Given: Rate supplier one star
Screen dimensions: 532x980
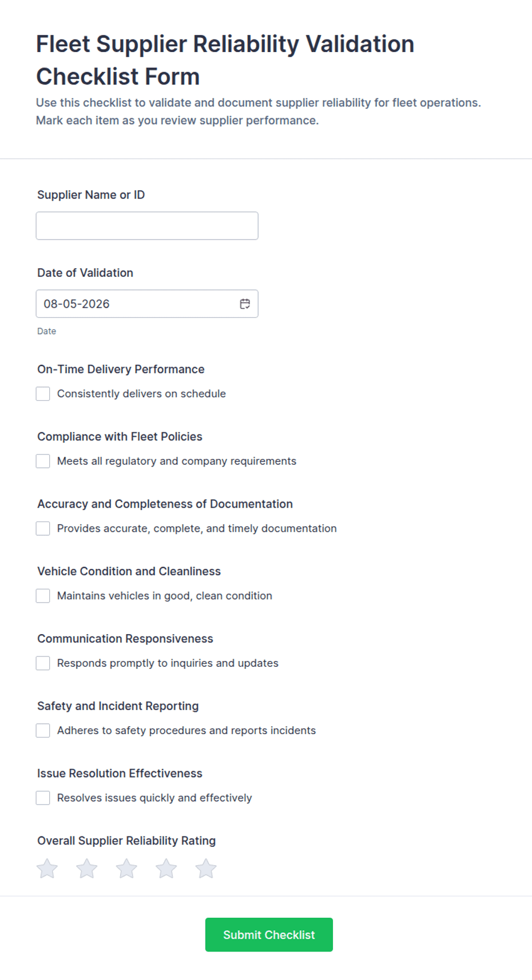Looking at the screenshot, I should point(47,869).
